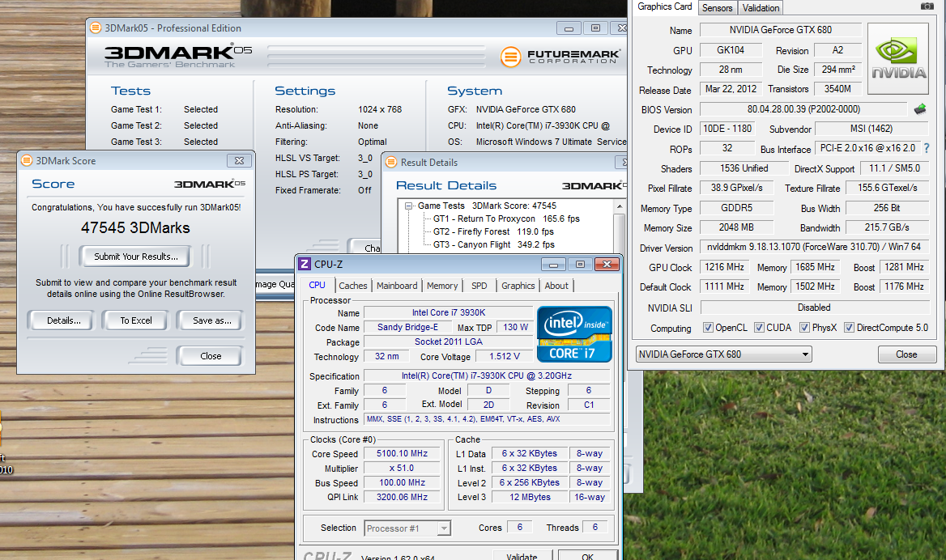Screen dimensions: 946x560
Task: Select GT1 - Return To Proxycon row
Action: (x=506, y=218)
